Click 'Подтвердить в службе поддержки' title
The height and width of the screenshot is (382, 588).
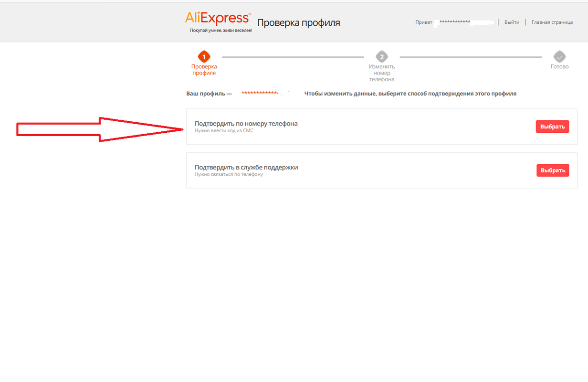click(x=246, y=168)
